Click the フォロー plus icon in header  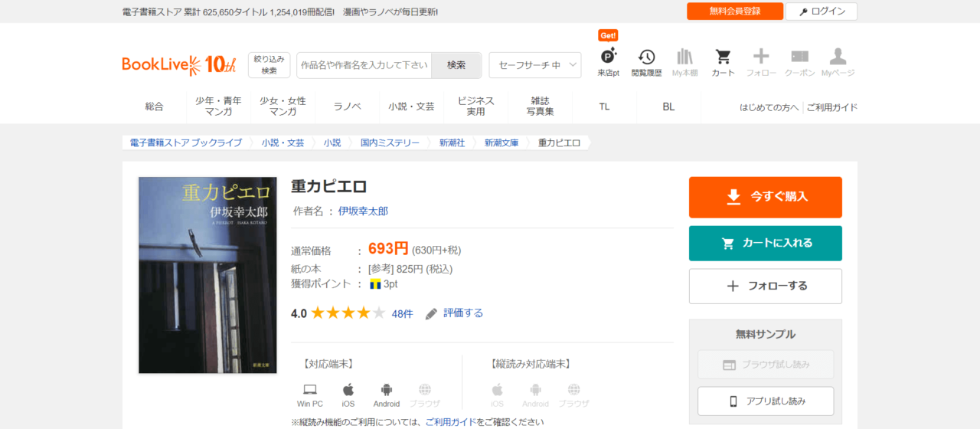761,61
